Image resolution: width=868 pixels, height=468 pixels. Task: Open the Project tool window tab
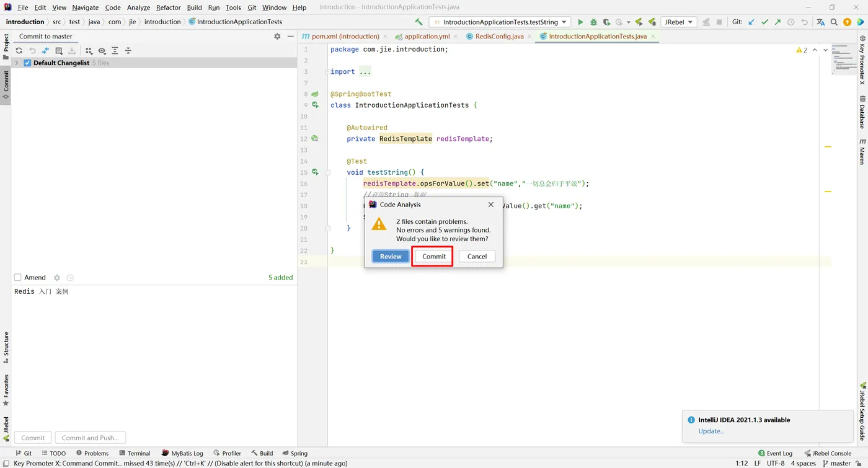pos(6,47)
